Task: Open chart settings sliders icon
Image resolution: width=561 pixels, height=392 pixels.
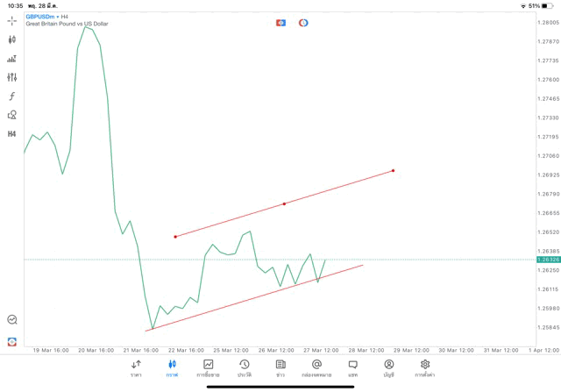Action: click(x=12, y=77)
